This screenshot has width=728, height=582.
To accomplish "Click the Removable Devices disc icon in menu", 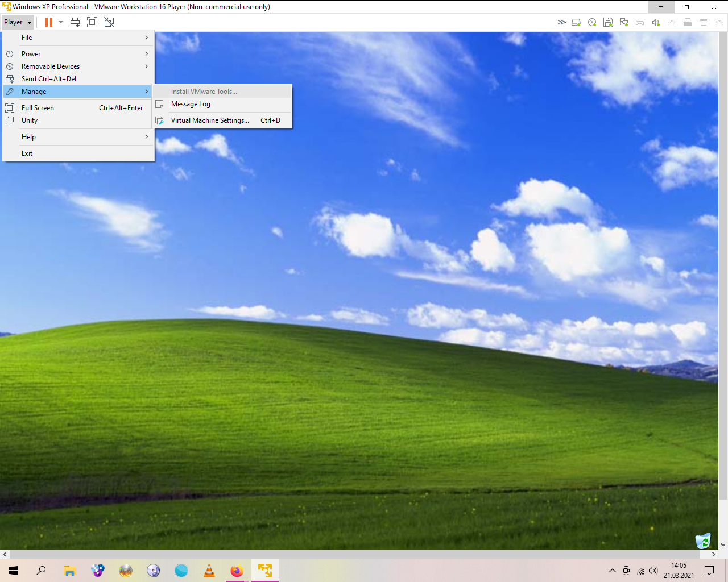I will pos(10,66).
